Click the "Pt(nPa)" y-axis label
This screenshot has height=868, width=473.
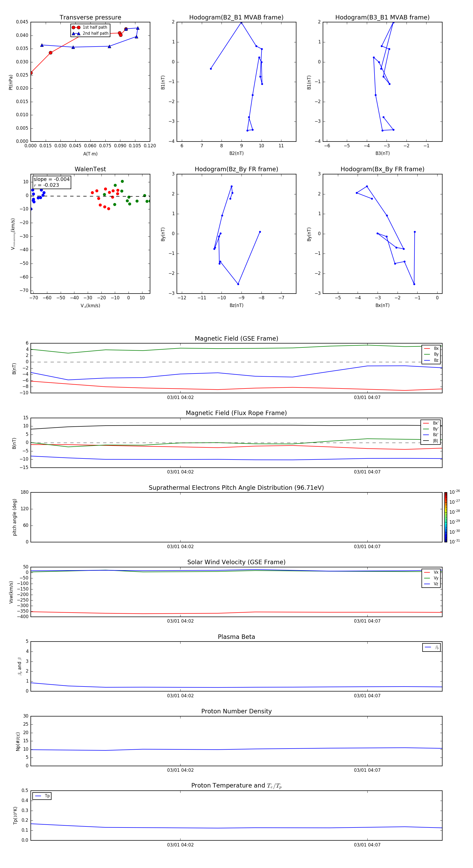(11, 82)
